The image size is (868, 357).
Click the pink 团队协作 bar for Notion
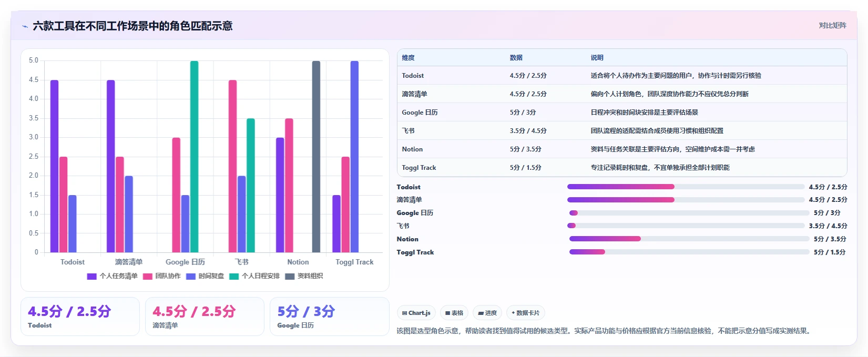pyautogui.click(x=289, y=185)
